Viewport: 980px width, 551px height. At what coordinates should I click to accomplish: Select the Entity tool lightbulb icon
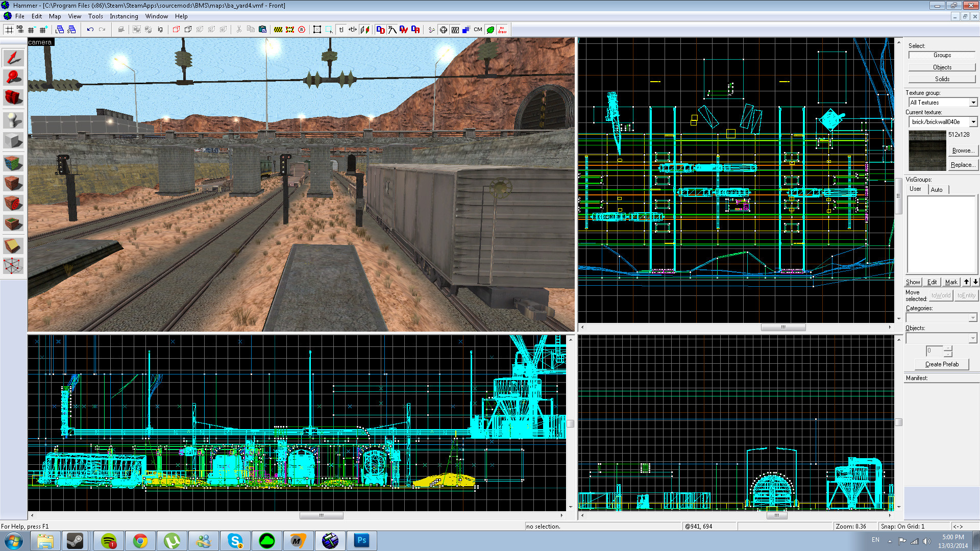tap(13, 120)
